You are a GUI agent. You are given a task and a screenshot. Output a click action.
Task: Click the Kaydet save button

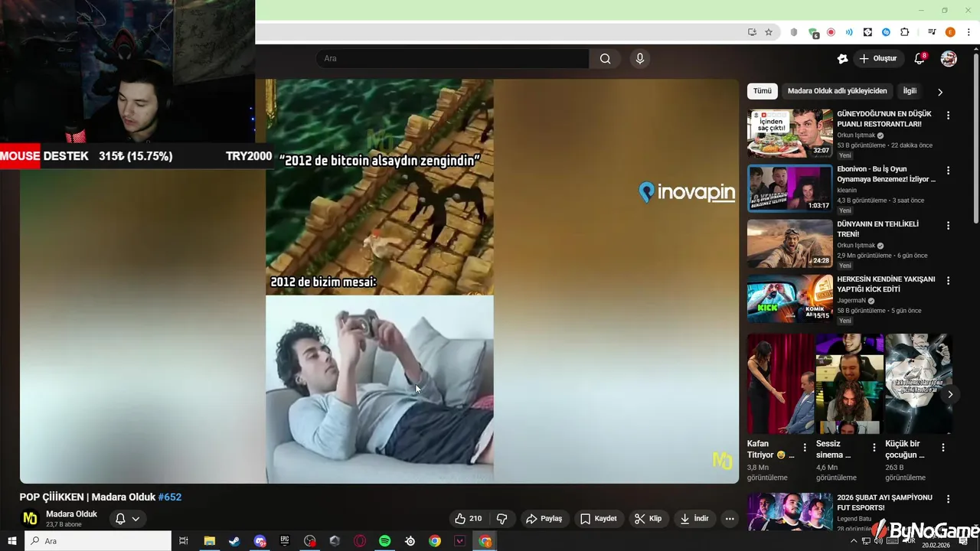(x=599, y=519)
